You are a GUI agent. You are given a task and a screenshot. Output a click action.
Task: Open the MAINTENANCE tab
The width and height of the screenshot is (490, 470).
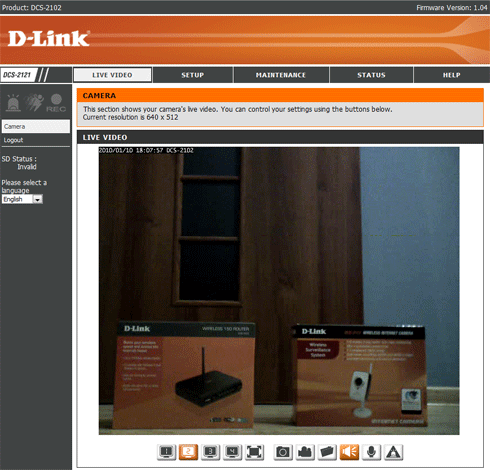point(281,75)
